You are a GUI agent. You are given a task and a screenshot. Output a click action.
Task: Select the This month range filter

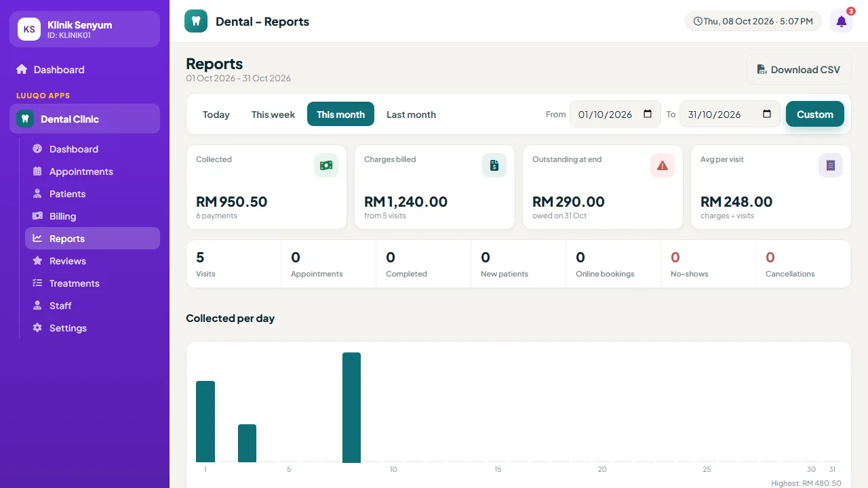pyautogui.click(x=340, y=114)
